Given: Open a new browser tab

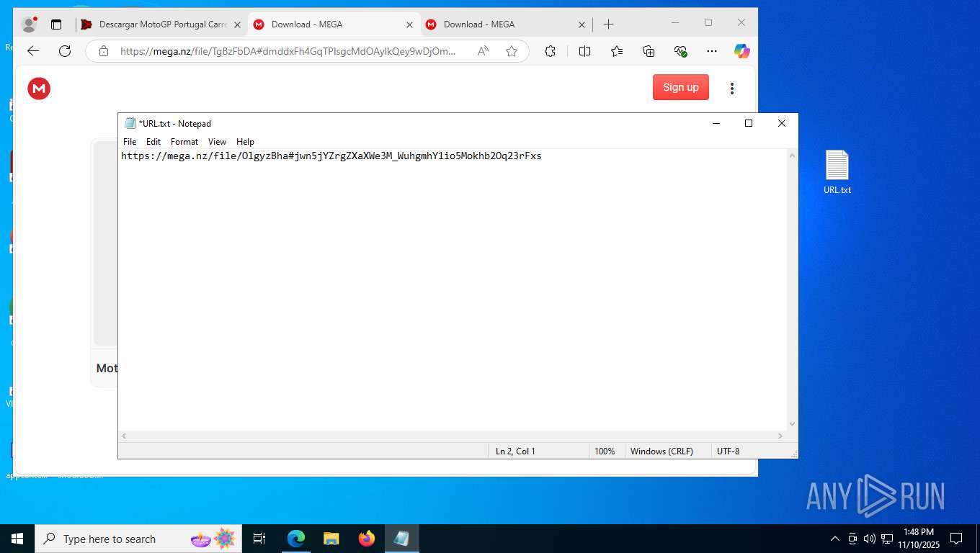Looking at the screenshot, I should [x=608, y=24].
